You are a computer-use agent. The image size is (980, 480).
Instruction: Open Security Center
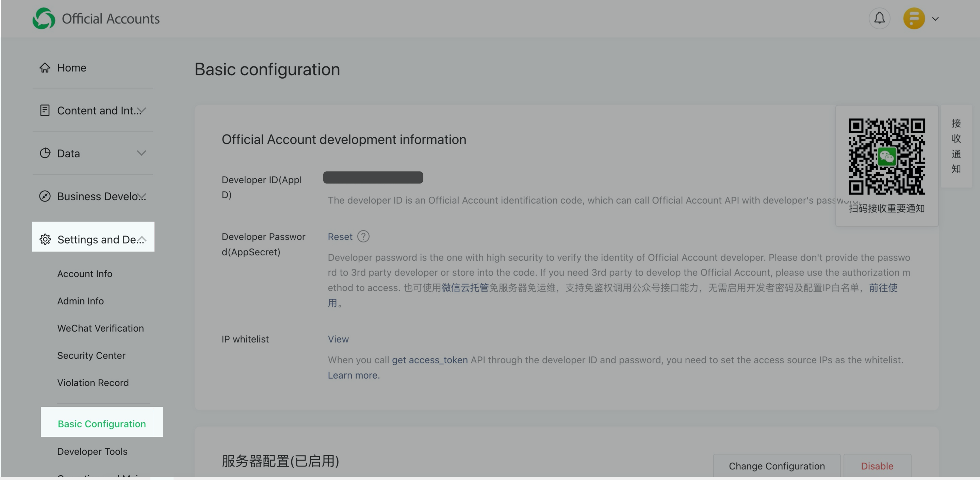tap(91, 355)
